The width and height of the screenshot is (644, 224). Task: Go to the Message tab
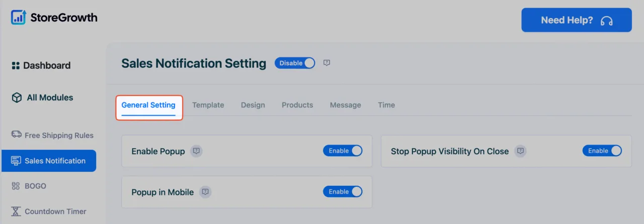point(346,105)
